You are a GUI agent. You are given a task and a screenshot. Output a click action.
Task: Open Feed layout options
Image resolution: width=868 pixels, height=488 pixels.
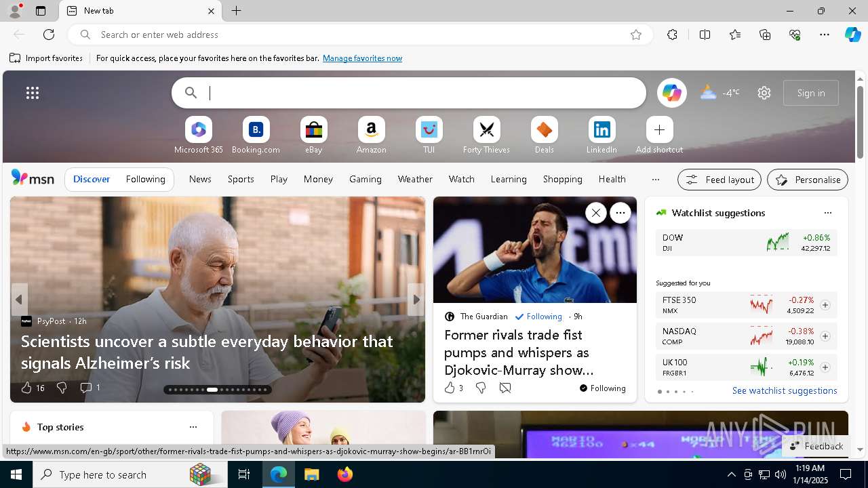719,180
